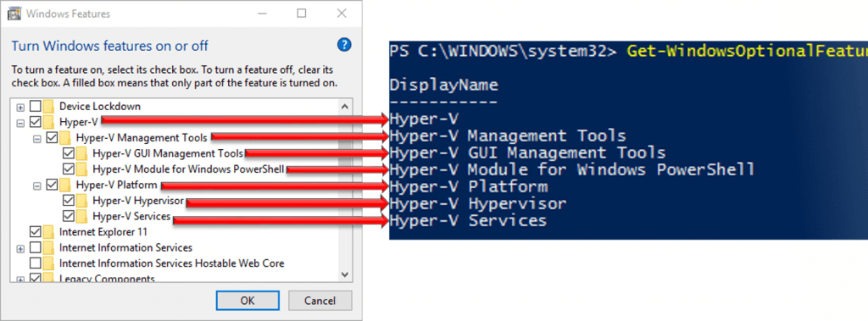Image resolution: width=868 pixels, height=321 pixels.
Task: Maximize the Windows Features dialog
Action: [x=301, y=14]
